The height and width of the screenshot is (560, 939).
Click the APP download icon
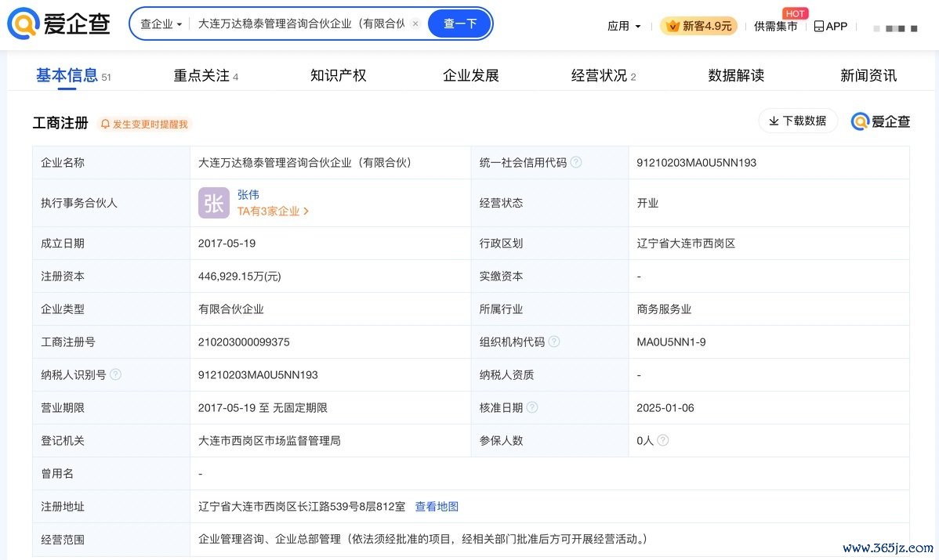(x=831, y=27)
